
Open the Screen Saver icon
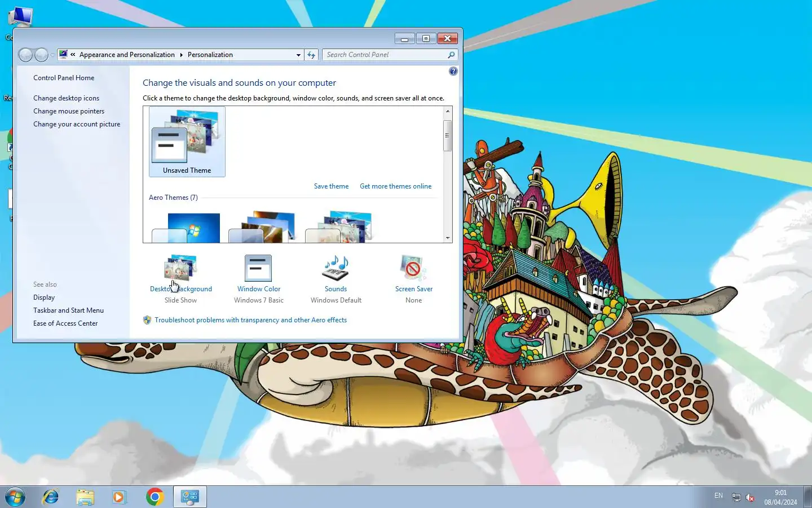pos(413,268)
